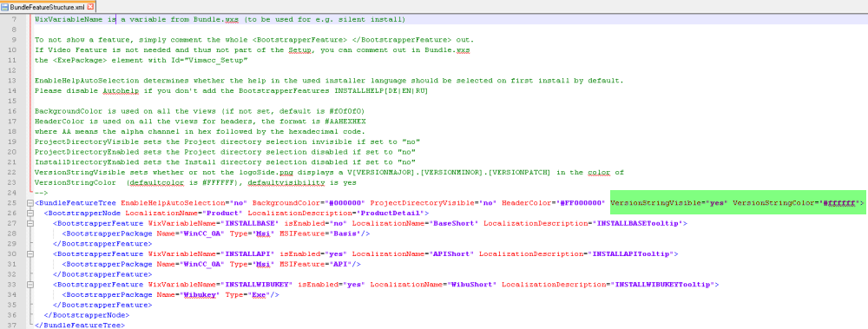
Task: Close the BundleFeatureStructure.xml tab via red X
Action: pos(90,7)
